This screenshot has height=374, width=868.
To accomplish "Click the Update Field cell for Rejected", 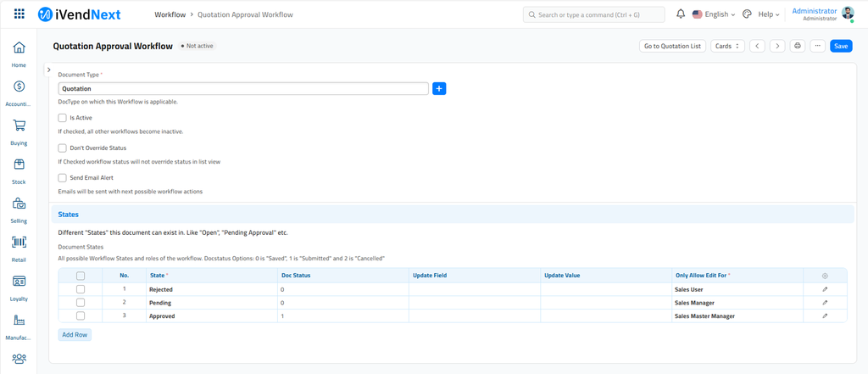I will (475, 289).
